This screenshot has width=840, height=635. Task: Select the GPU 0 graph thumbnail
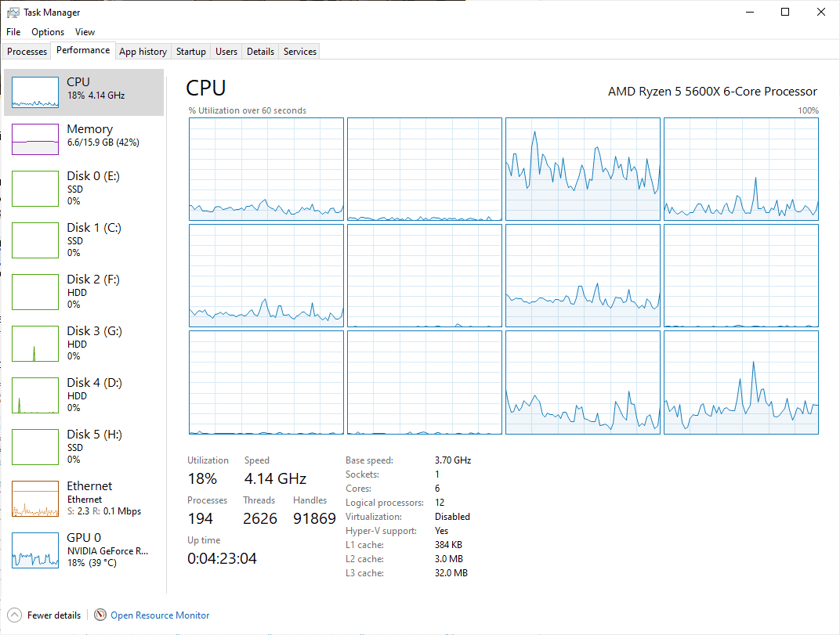(35, 550)
